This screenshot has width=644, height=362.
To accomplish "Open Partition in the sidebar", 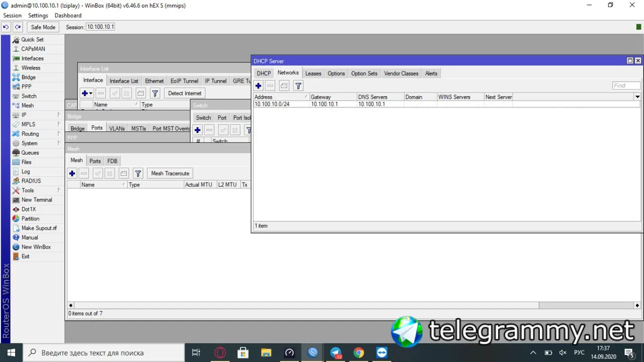I will [30, 219].
